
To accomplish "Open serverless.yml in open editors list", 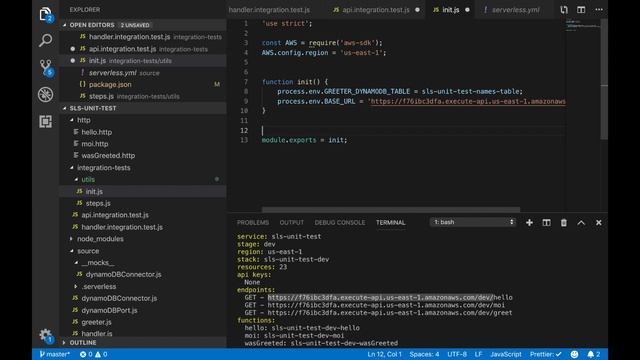I will click(x=113, y=73).
